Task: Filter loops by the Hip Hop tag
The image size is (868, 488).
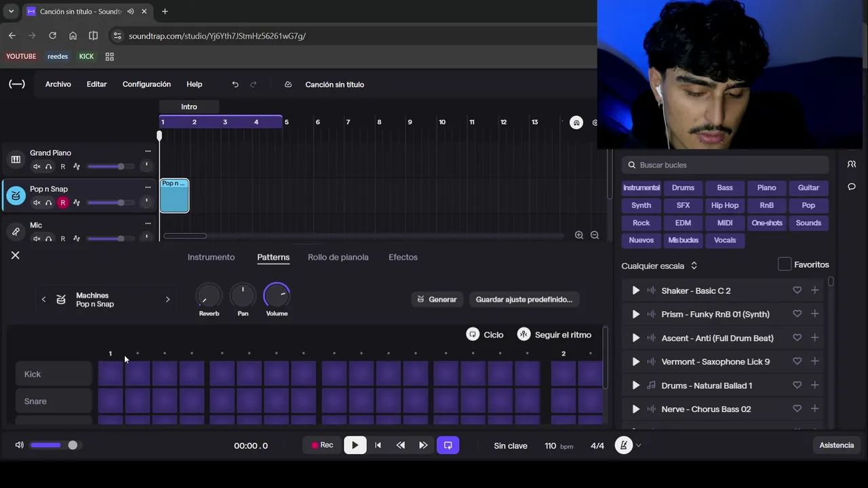Action: (725, 205)
